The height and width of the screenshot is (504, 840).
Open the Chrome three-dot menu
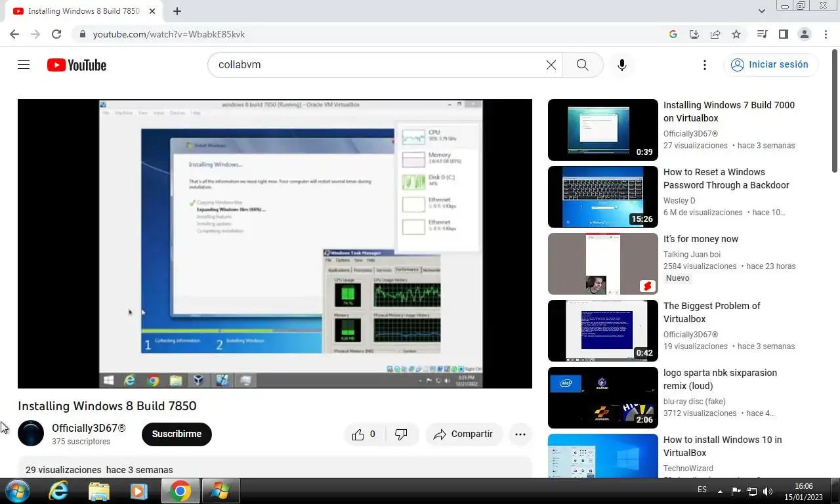pyautogui.click(x=826, y=34)
